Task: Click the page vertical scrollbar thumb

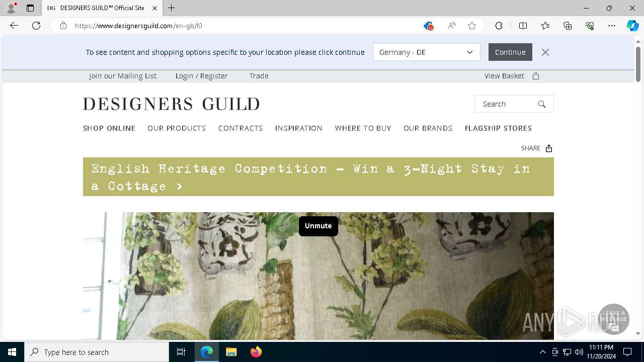Action: (x=638, y=64)
